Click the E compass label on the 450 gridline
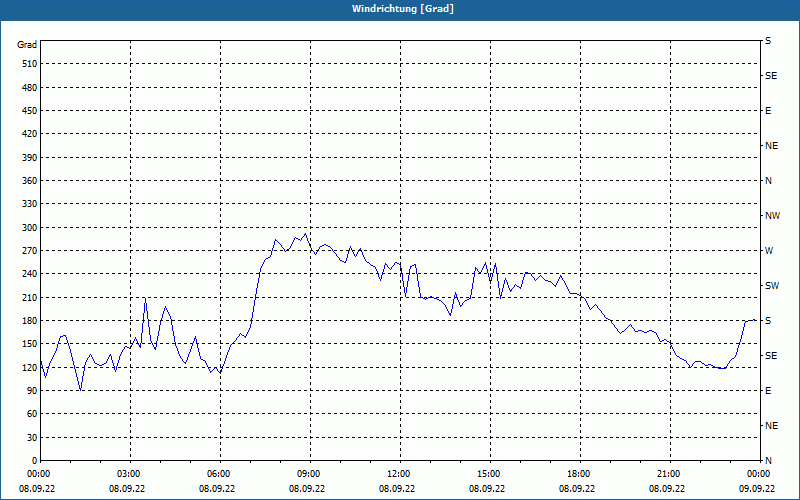Screen dimensions: 800x500 point(768,111)
